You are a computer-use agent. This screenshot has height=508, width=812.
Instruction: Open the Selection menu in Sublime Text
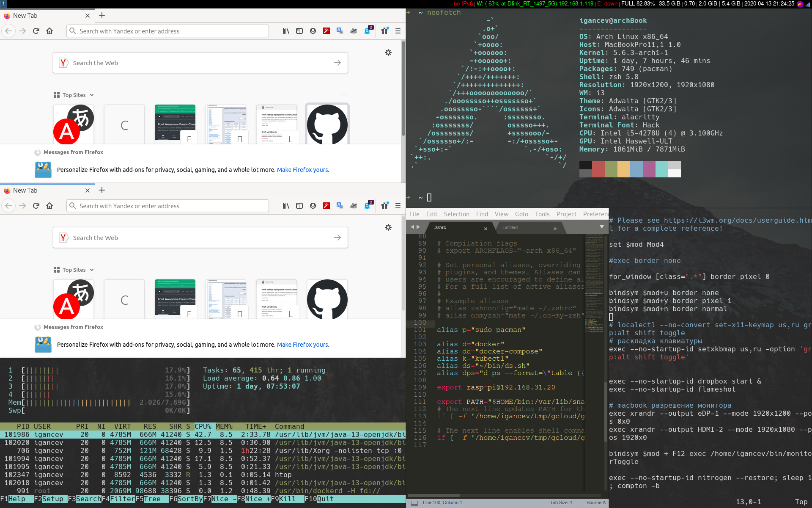point(456,214)
